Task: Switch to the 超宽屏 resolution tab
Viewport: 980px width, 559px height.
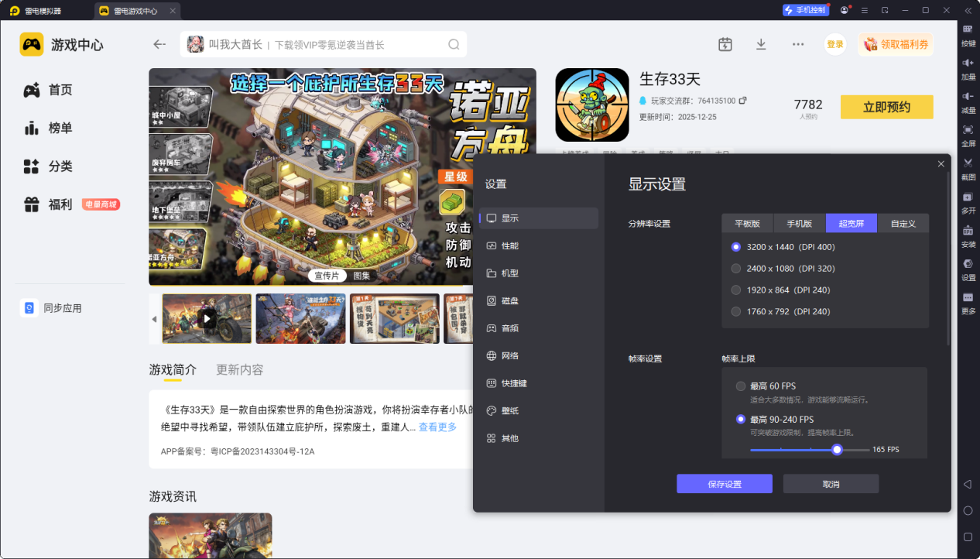Action: 852,223
